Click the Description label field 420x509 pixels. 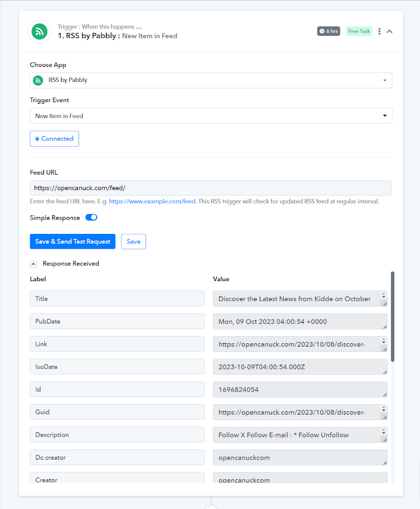click(117, 435)
